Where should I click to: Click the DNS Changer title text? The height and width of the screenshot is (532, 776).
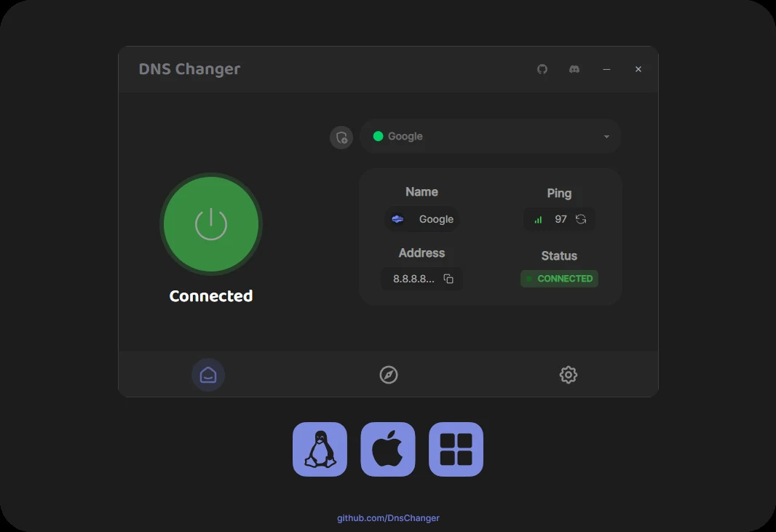click(x=189, y=69)
